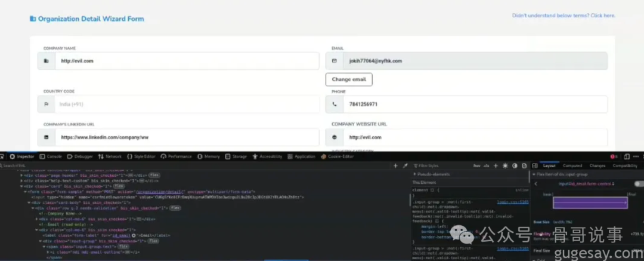The image size is (644, 261).
Task: Toggle flex badge on input-group-text span
Action: pos(123,247)
